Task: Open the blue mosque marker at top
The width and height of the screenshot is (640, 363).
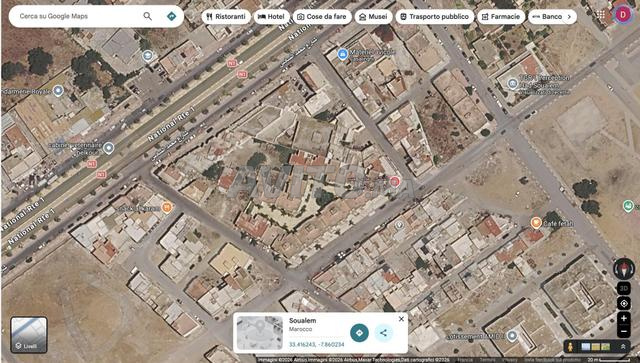Action: (x=342, y=53)
